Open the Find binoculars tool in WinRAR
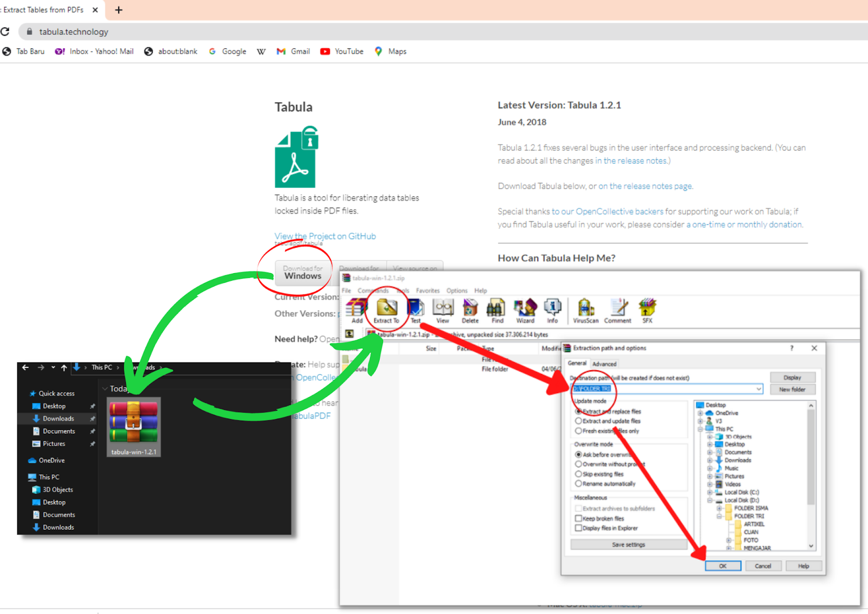This screenshot has height=614, width=868. [x=497, y=311]
